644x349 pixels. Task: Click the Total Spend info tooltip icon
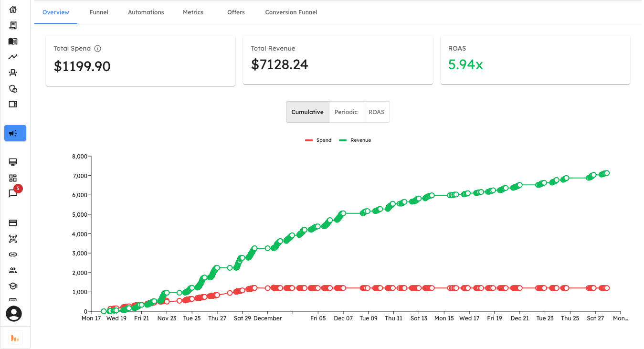click(x=98, y=48)
